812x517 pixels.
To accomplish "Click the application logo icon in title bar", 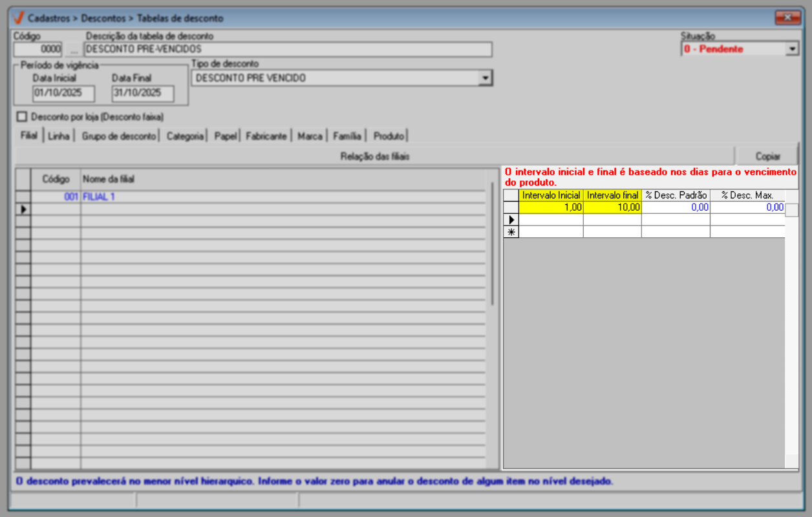I will pyautogui.click(x=17, y=17).
